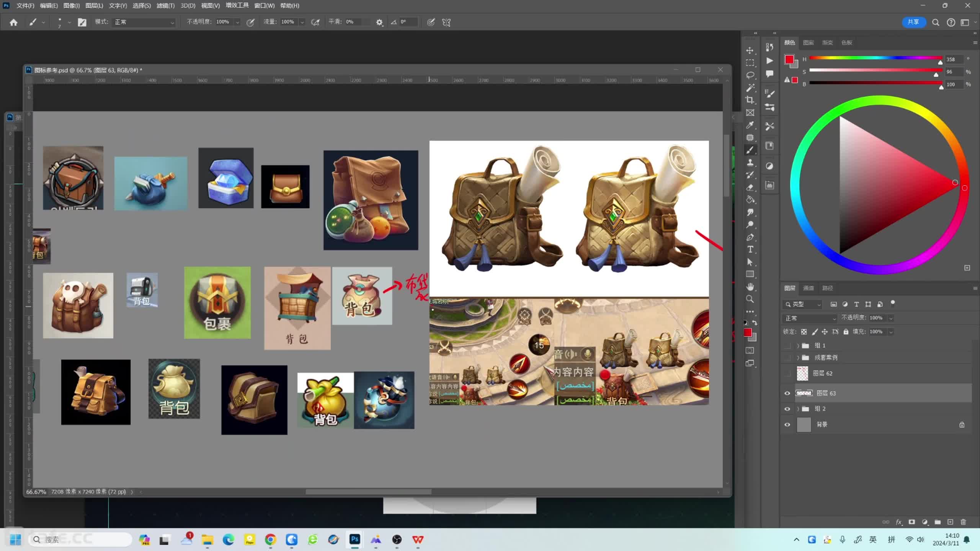Open layer filter 类型 dropdown
This screenshot has height=551, width=980.
pyautogui.click(x=802, y=304)
